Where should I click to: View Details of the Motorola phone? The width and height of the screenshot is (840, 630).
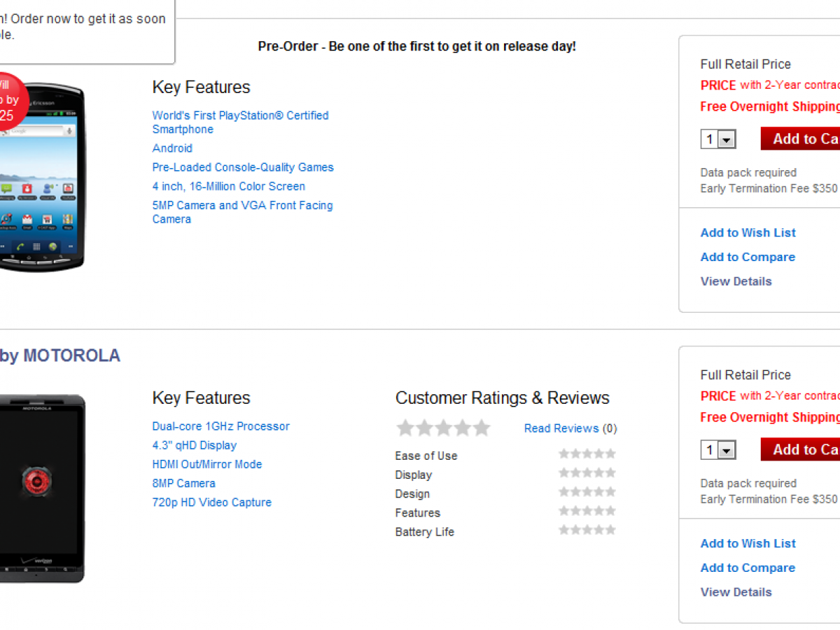[x=736, y=592]
